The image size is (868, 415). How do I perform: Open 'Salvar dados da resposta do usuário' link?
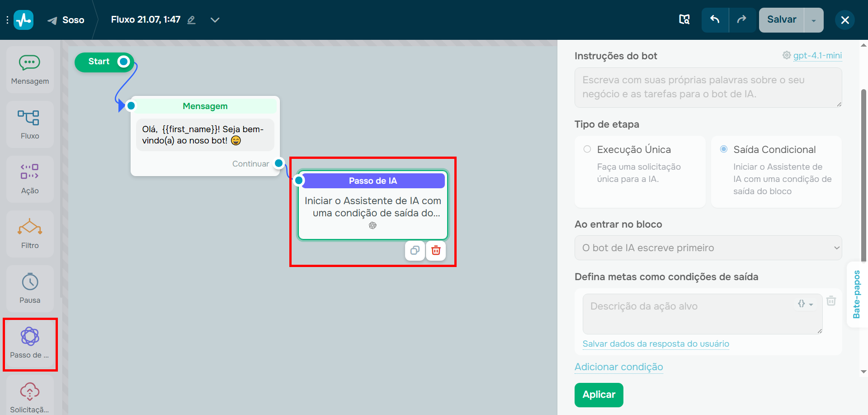pyautogui.click(x=656, y=344)
